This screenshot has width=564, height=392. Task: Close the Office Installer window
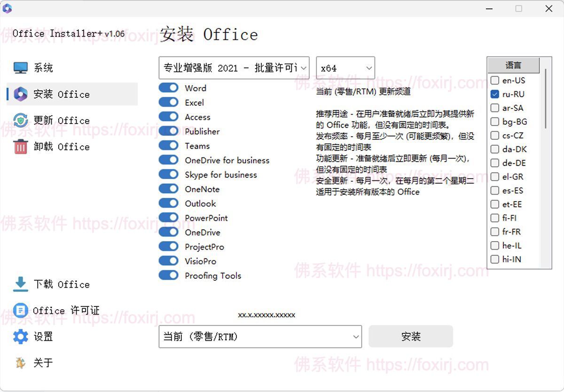coord(548,8)
